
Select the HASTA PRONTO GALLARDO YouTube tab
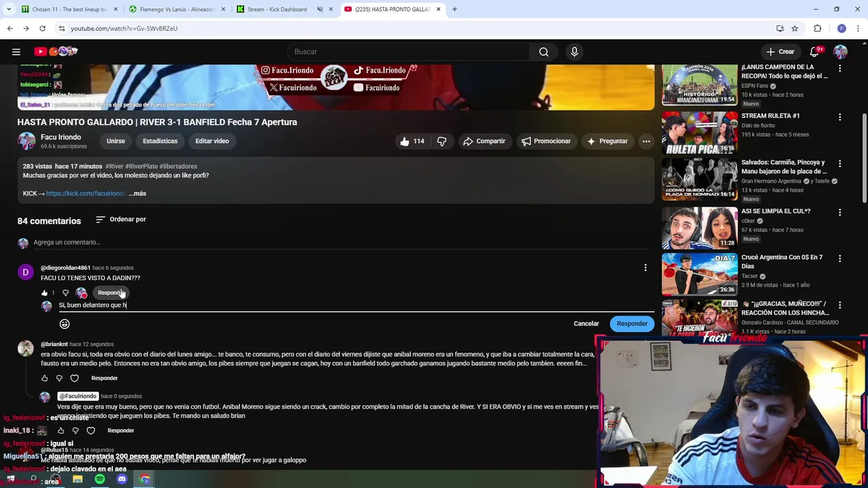click(x=392, y=9)
